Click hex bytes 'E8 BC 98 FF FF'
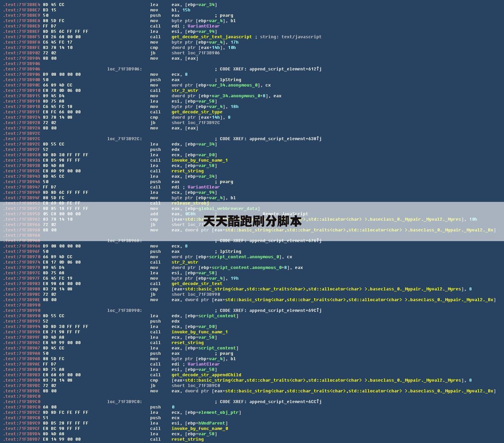The height and width of the screenshot is (443, 504). point(62,429)
